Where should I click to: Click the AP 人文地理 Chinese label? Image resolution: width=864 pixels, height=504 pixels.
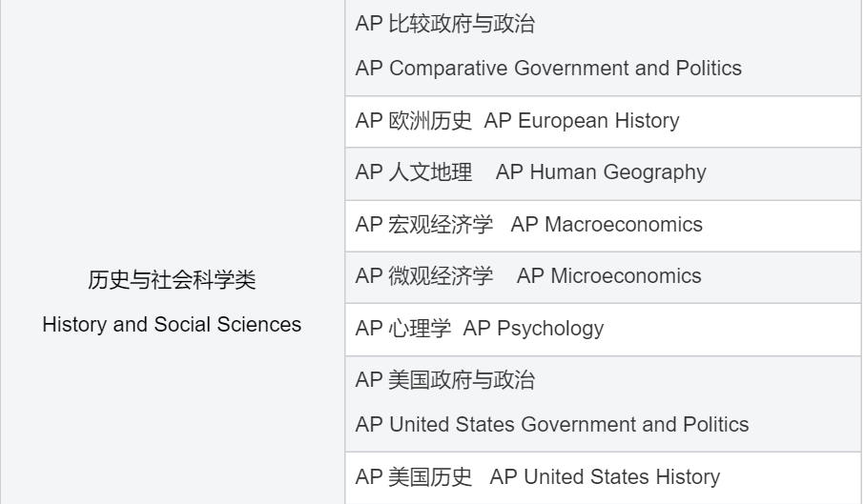click(414, 172)
